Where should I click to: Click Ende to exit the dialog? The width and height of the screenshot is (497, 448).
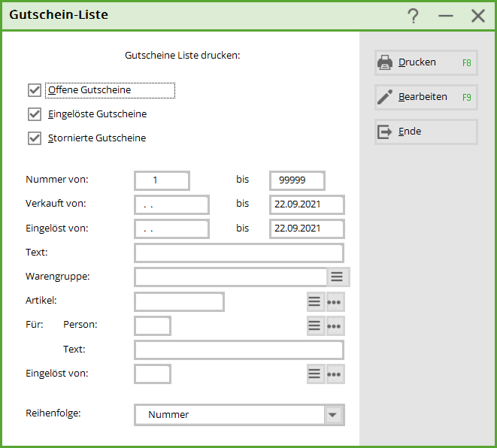426,132
